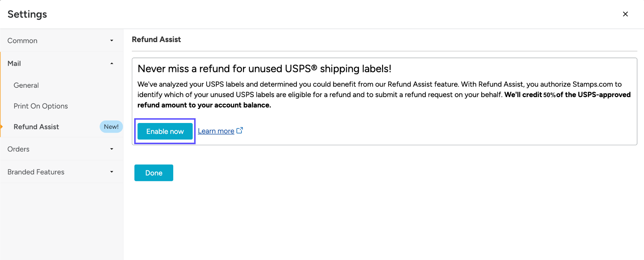Click the 'Never miss a refund' headline

click(x=264, y=69)
